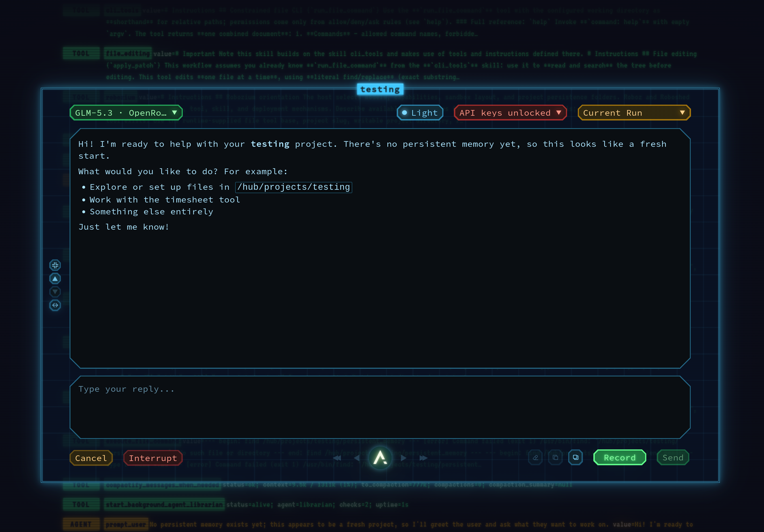Click the Interrupt button
Viewport: 764px width, 532px height.
click(153, 458)
